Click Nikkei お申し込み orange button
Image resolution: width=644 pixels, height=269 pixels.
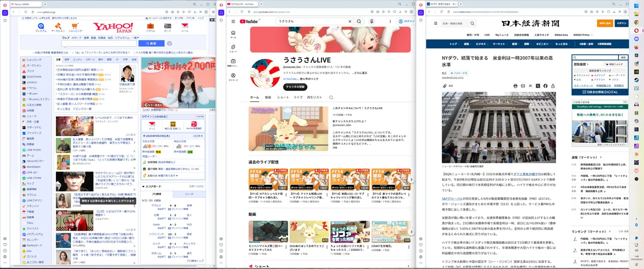point(605,23)
